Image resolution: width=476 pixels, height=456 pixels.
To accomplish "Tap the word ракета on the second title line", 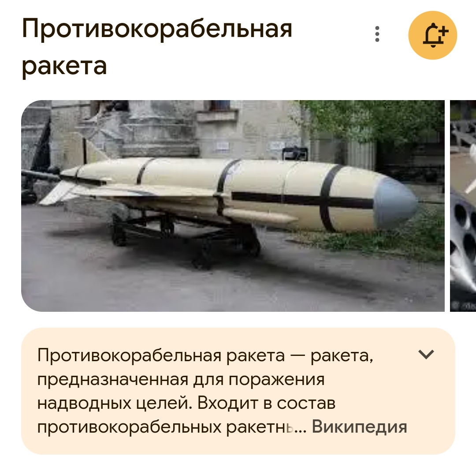I will [x=64, y=66].
